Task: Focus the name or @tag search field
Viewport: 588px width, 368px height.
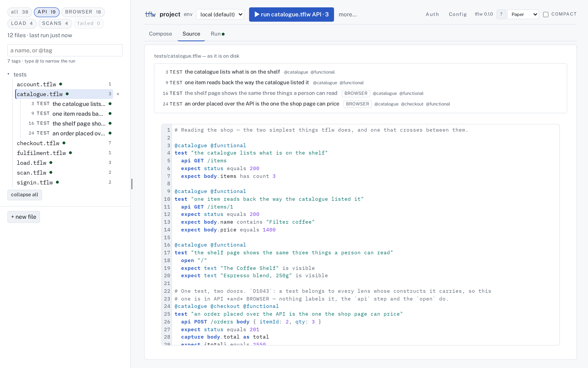Action: point(65,50)
